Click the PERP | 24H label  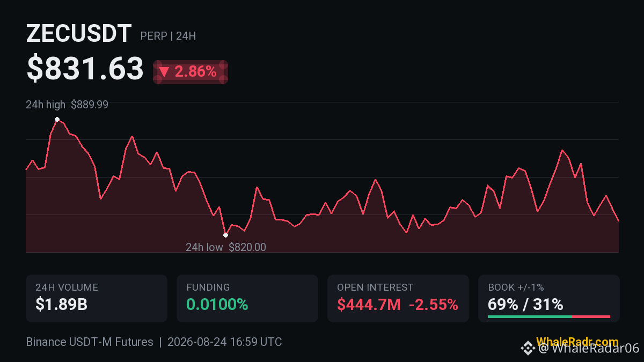point(168,36)
